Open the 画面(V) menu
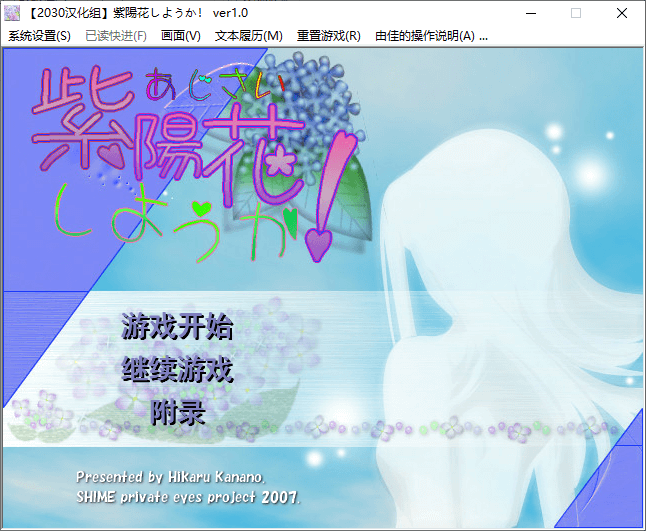 pyautogui.click(x=181, y=35)
